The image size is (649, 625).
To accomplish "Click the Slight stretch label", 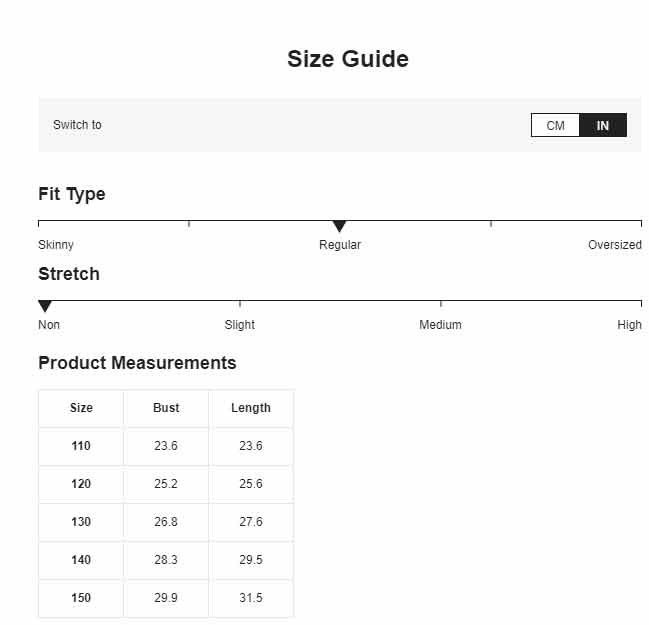I will coord(240,325).
